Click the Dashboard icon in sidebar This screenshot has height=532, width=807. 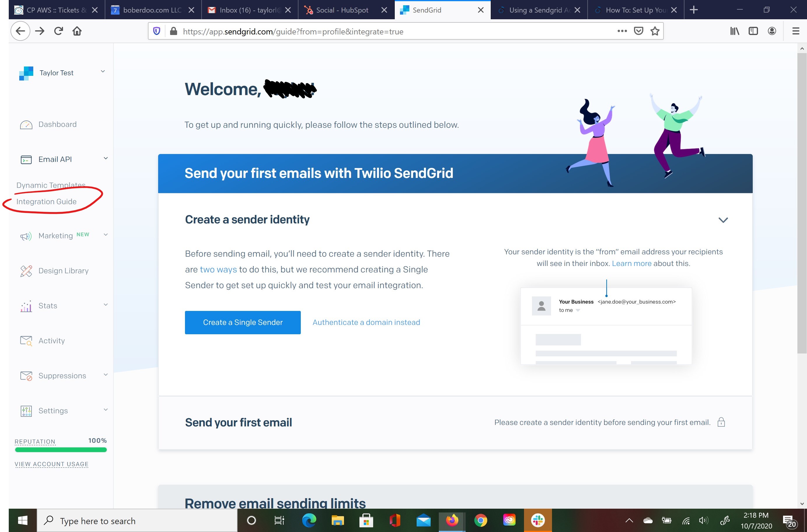(26, 124)
